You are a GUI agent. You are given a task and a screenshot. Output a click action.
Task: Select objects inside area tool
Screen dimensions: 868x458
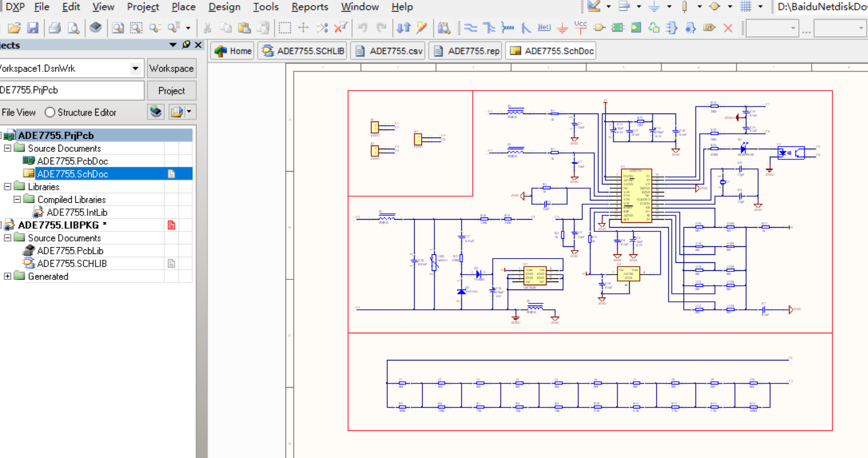click(285, 28)
